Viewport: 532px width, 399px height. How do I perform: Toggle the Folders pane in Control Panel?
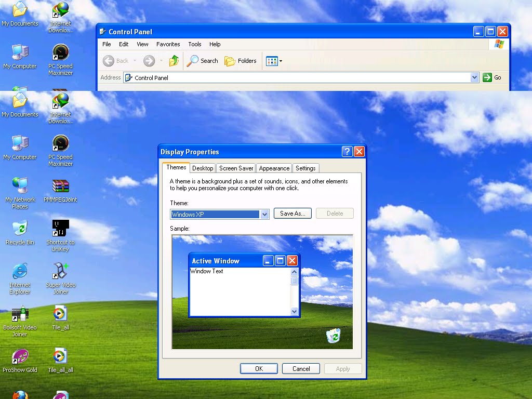[x=241, y=61]
